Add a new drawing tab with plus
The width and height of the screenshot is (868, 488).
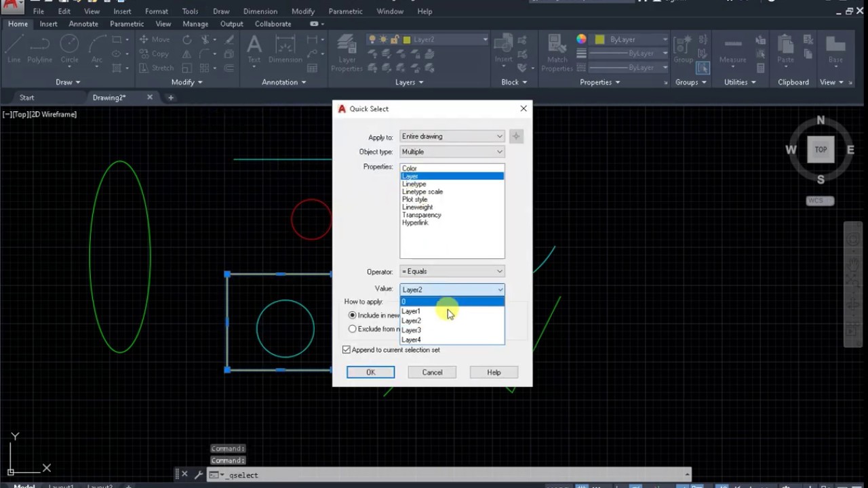pos(170,98)
